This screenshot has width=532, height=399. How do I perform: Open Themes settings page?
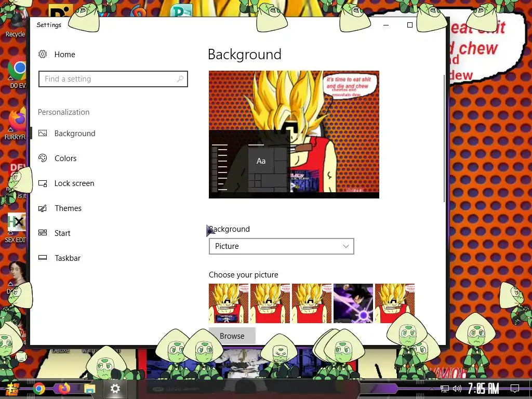[68, 208]
